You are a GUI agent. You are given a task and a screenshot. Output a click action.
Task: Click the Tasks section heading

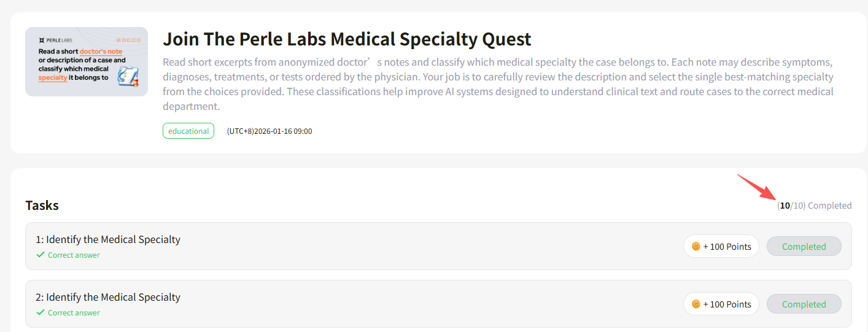[42, 206]
